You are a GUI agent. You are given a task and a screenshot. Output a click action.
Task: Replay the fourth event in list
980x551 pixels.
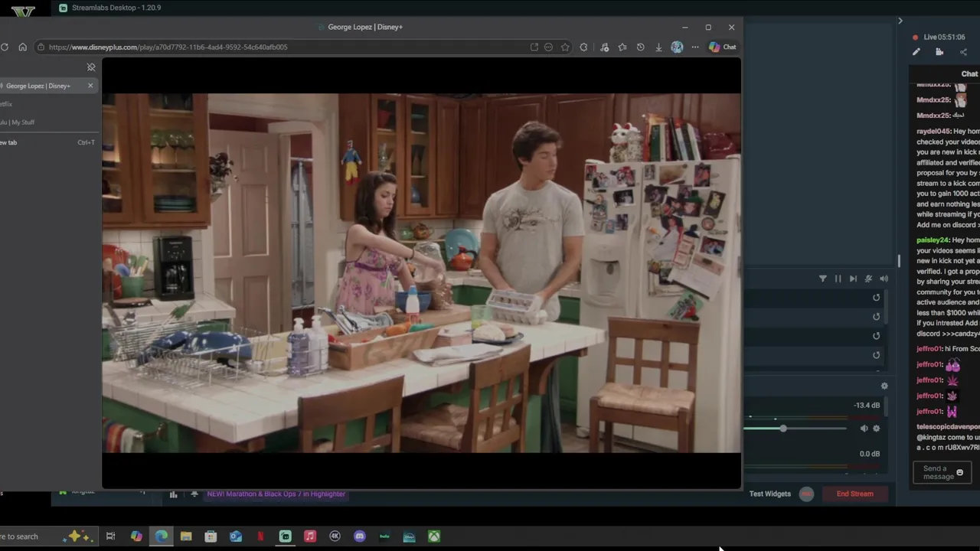coord(877,355)
